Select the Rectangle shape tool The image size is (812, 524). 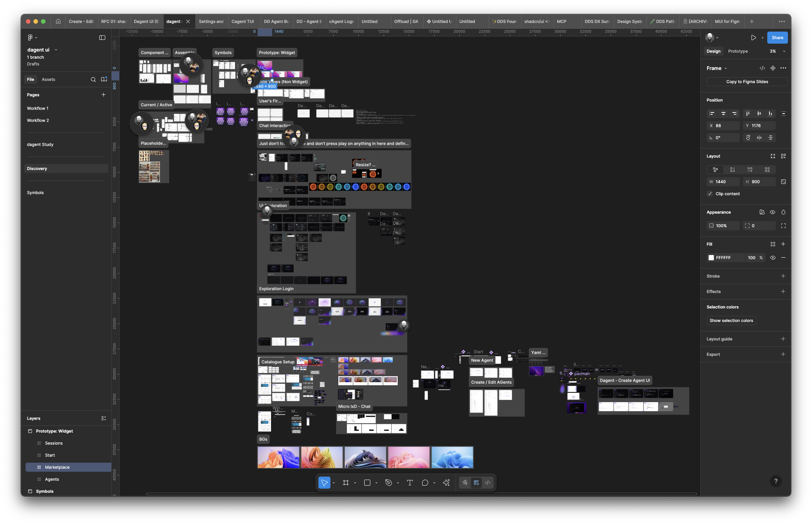click(367, 483)
